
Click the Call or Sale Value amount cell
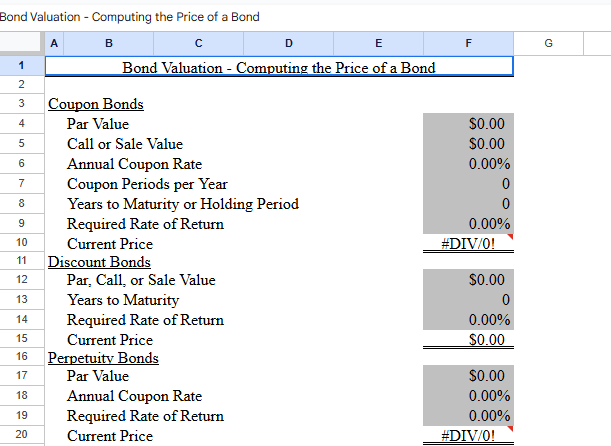[468, 144]
